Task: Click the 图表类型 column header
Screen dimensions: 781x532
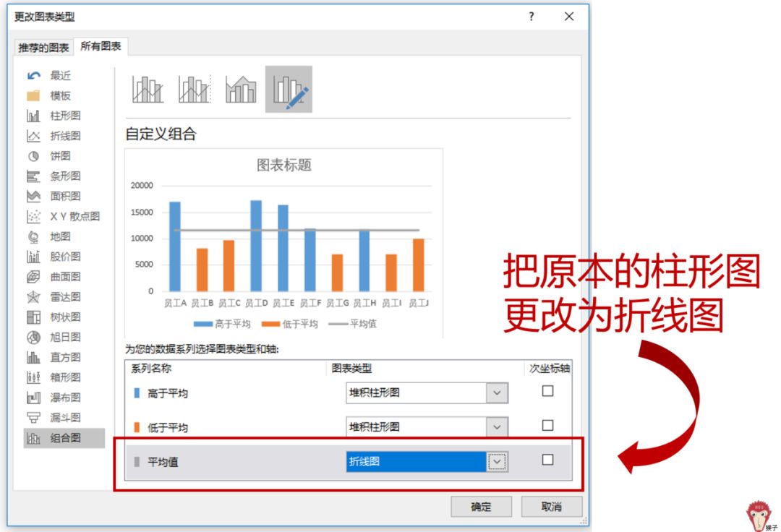Action: pos(351,368)
